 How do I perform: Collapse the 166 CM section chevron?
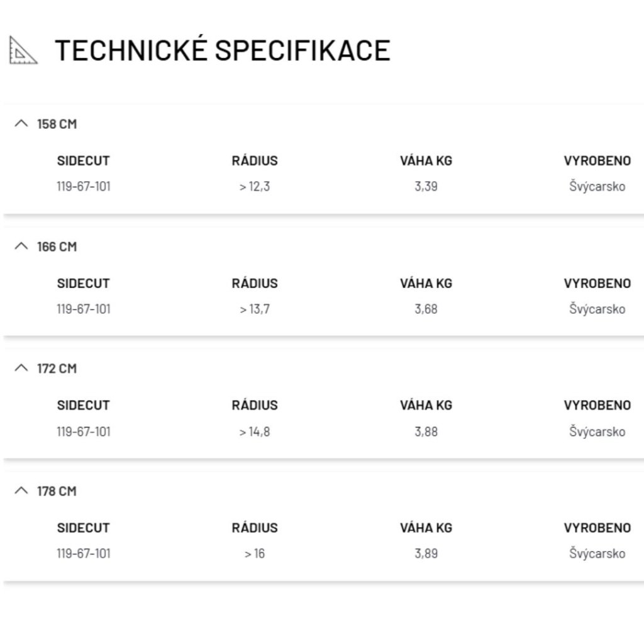coord(21,247)
